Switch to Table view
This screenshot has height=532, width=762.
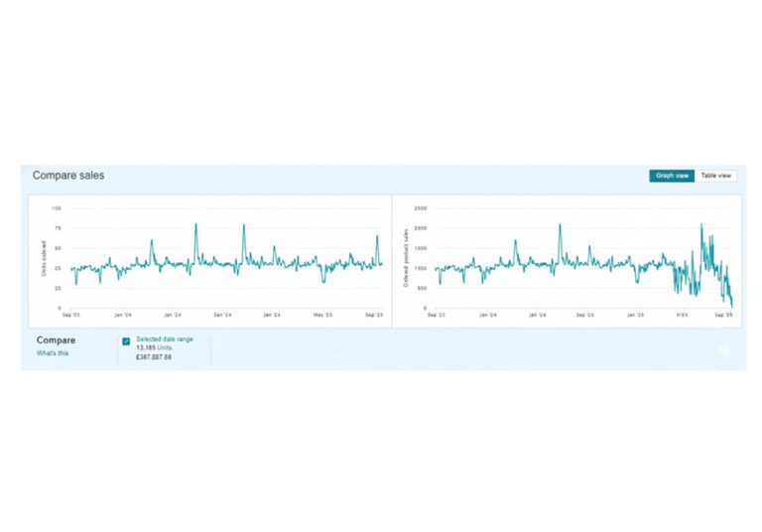point(716,176)
